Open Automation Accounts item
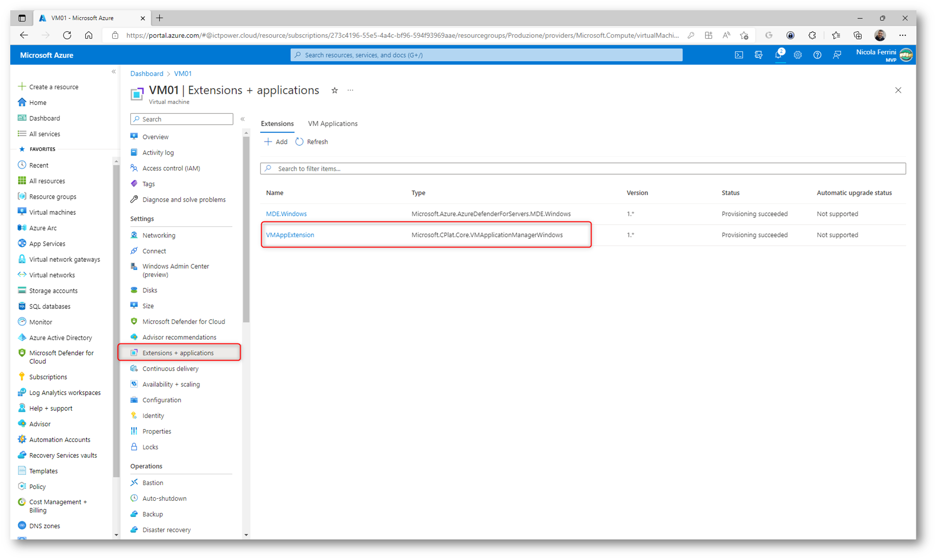This screenshot has height=560, width=937. pos(59,440)
